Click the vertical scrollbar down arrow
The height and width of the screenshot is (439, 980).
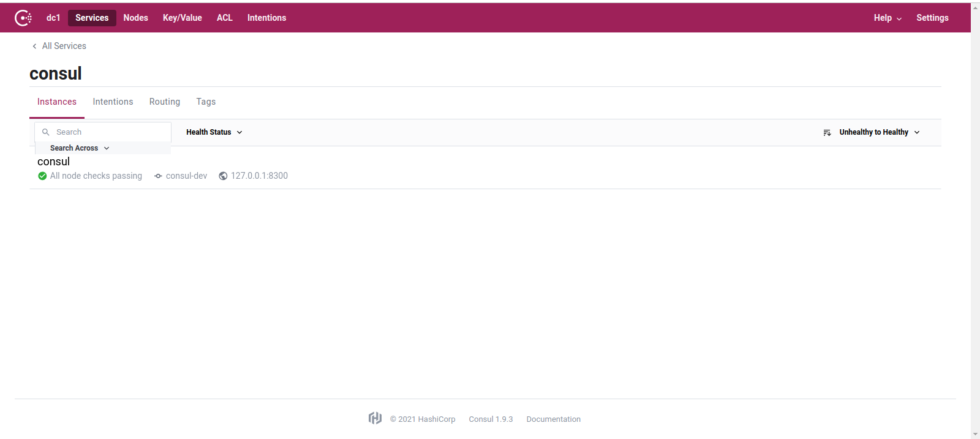pyautogui.click(x=975, y=434)
